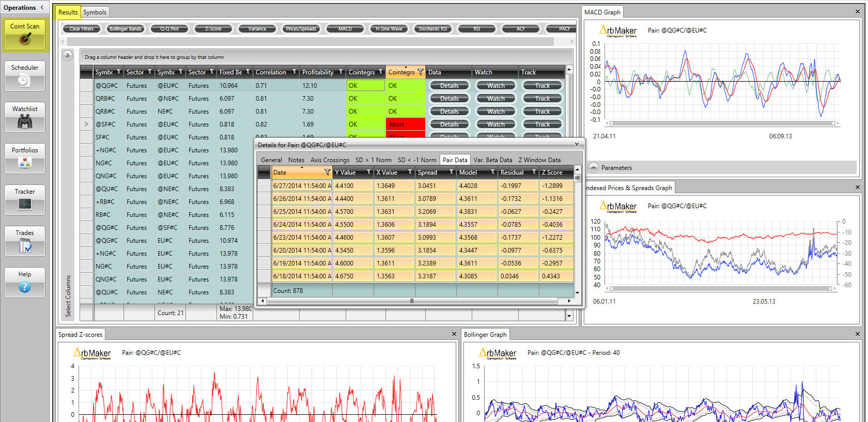Click the Prices/Spreads toolbar button
This screenshot has height=422, width=868.
tap(301, 29)
